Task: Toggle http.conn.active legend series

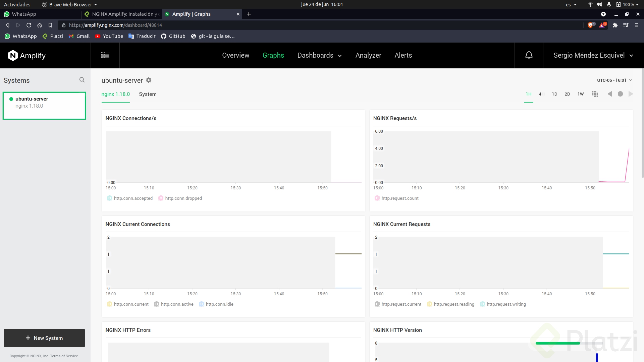Action: tap(174, 304)
